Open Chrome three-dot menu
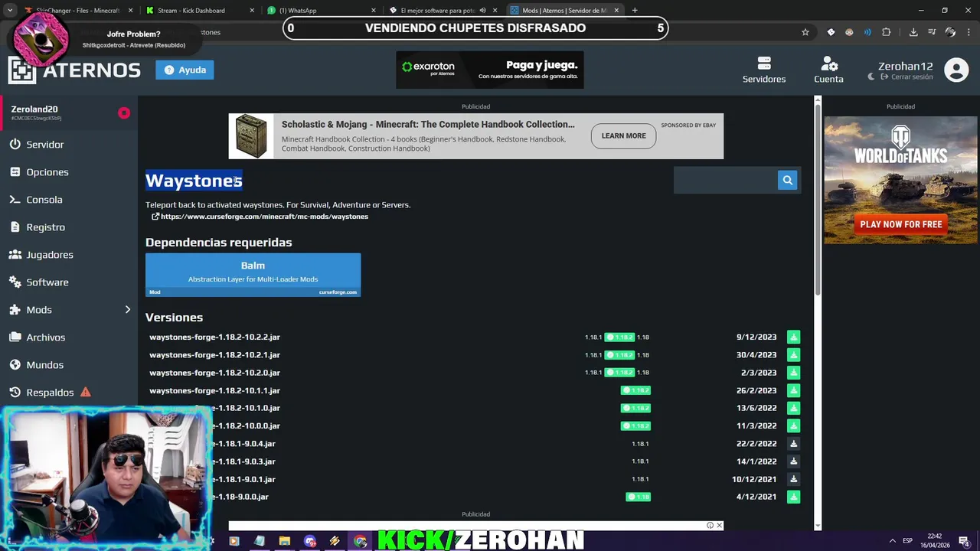The height and width of the screenshot is (551, 980). tap(970, 32)
